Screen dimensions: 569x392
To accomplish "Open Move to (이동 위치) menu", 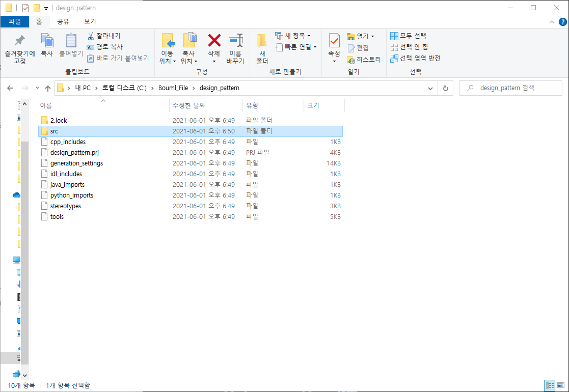I will tap(167, 48).
